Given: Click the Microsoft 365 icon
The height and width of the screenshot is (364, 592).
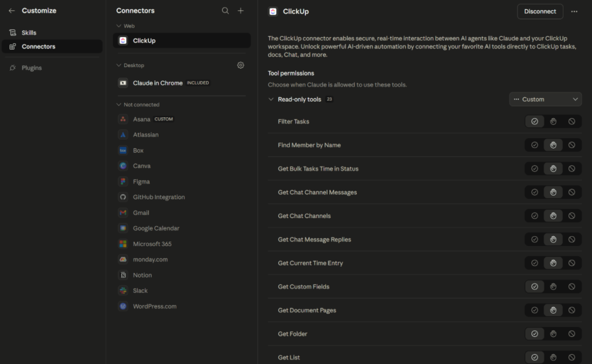Looking at the screenshot, I should pos(123,244).
